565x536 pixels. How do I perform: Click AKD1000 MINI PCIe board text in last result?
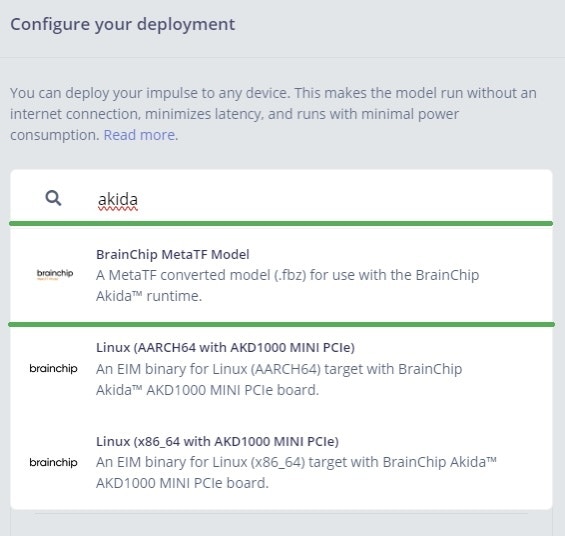point(182,483)
